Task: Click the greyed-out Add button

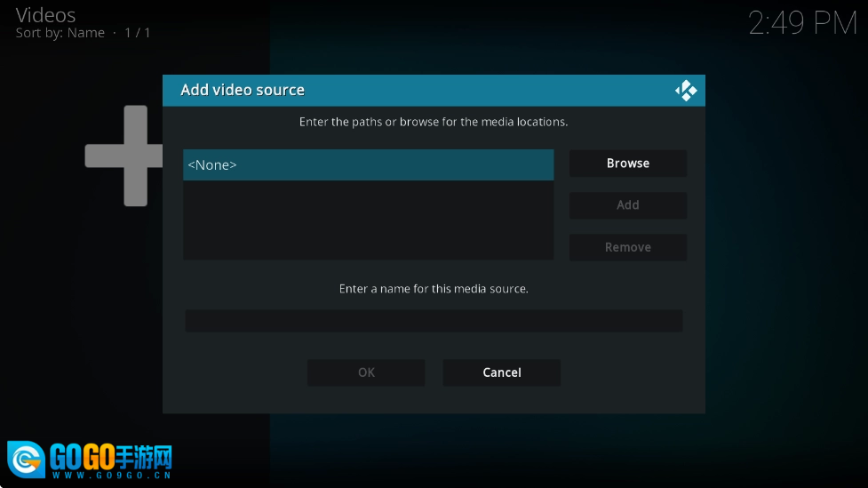Action: point(627,205)
